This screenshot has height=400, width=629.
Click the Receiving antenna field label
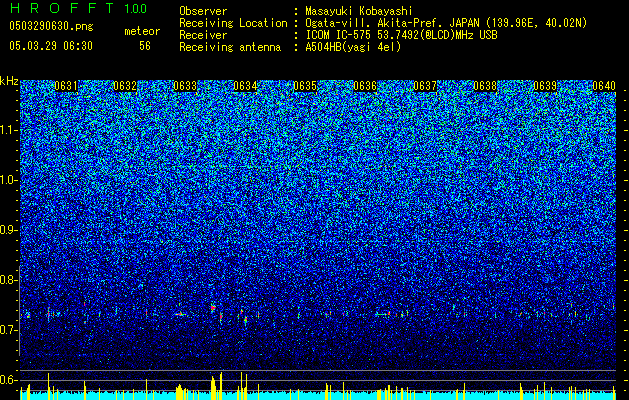click(230, 47)
